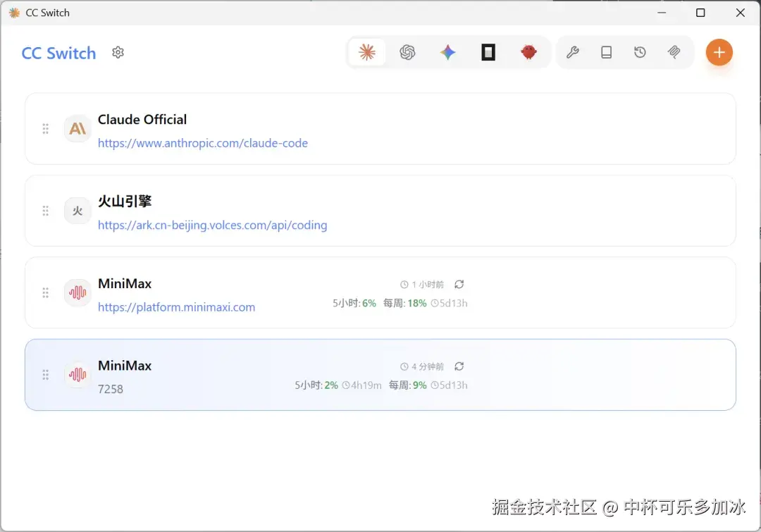Click the Claude Official AI avatar icon
This screenshot has width=761, height=532.
77,128
